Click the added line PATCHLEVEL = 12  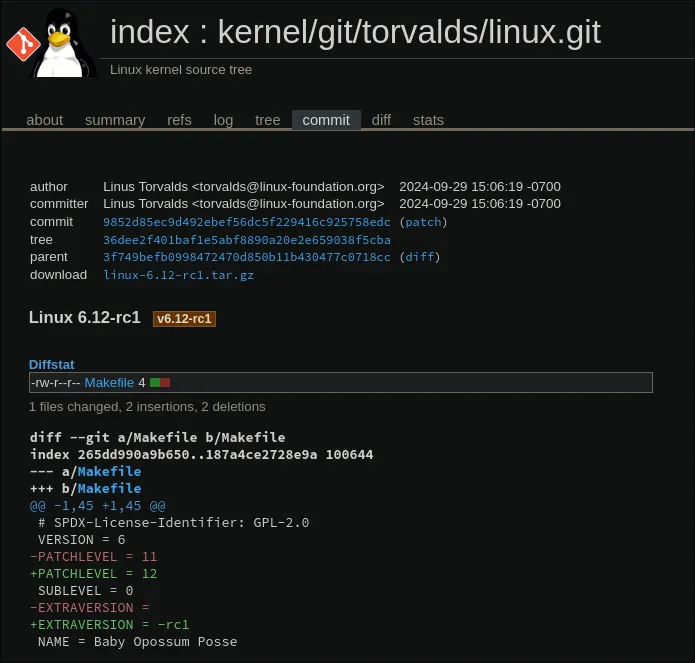pos(93,574)
